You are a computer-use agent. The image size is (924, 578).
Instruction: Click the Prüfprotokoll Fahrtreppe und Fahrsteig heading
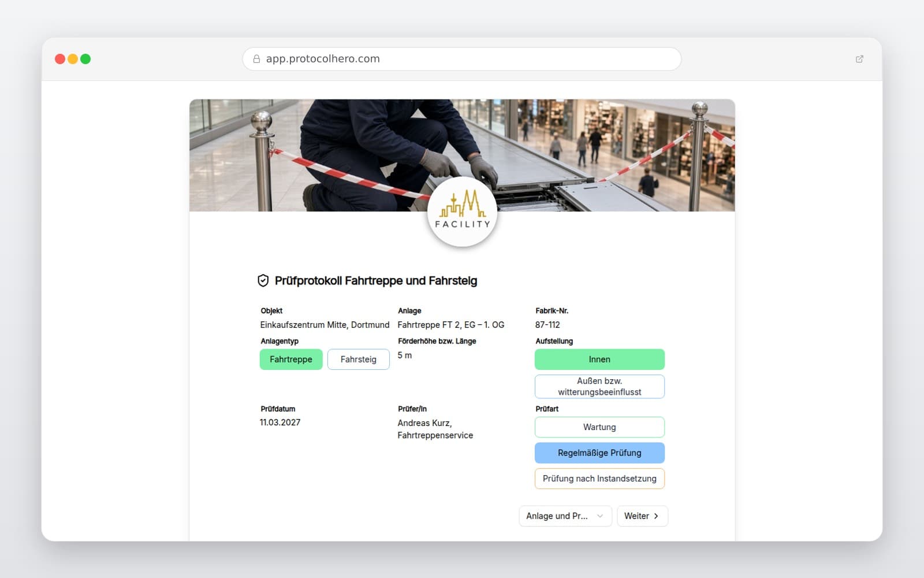(376, 281)
